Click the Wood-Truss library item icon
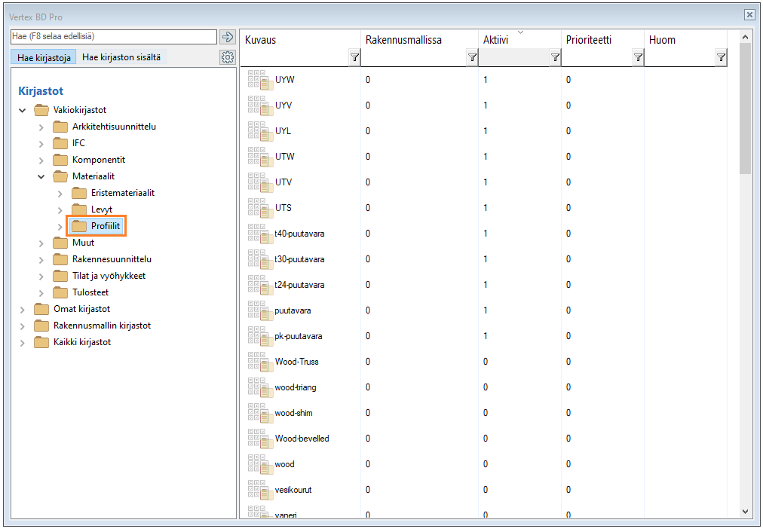 [260, 362]
